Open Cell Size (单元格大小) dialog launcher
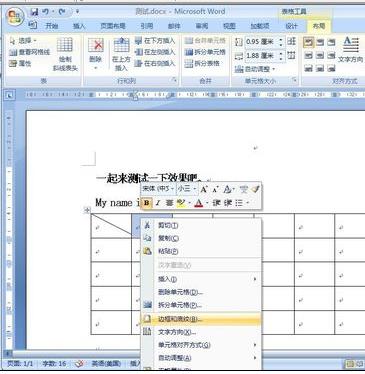This screenshot has height=374, width=365. pos(294,80)
